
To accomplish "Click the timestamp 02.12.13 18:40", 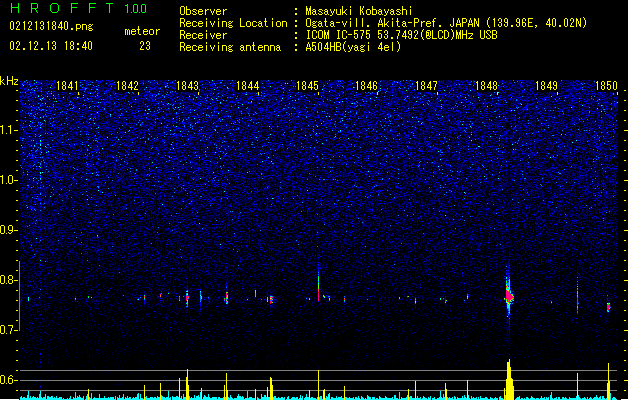I will coord(51,46).
